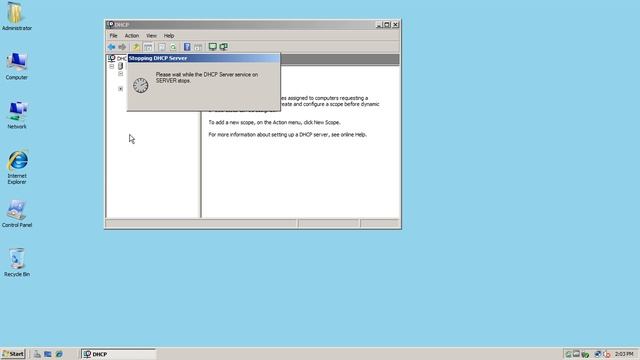Click Internet Explorer quick launch icon
This screenshot has height=360, width=640.
point(59,354)
